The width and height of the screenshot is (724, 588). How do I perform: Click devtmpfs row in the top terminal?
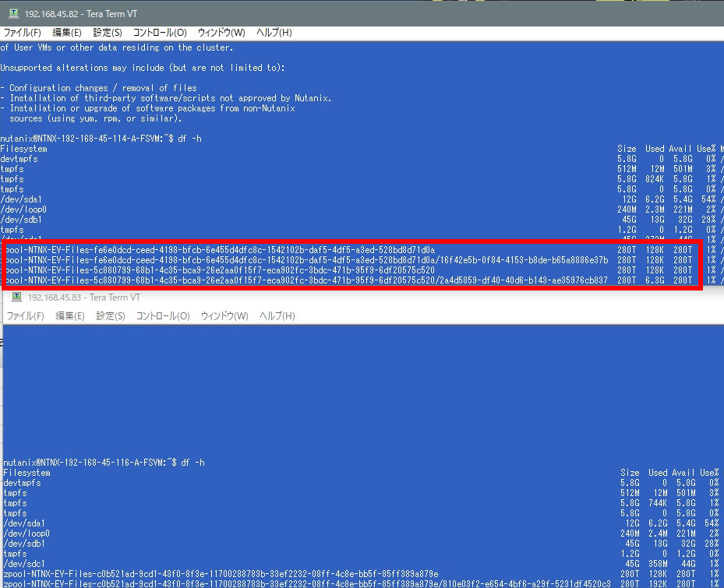pyautogui.click(x=362, y=159)
